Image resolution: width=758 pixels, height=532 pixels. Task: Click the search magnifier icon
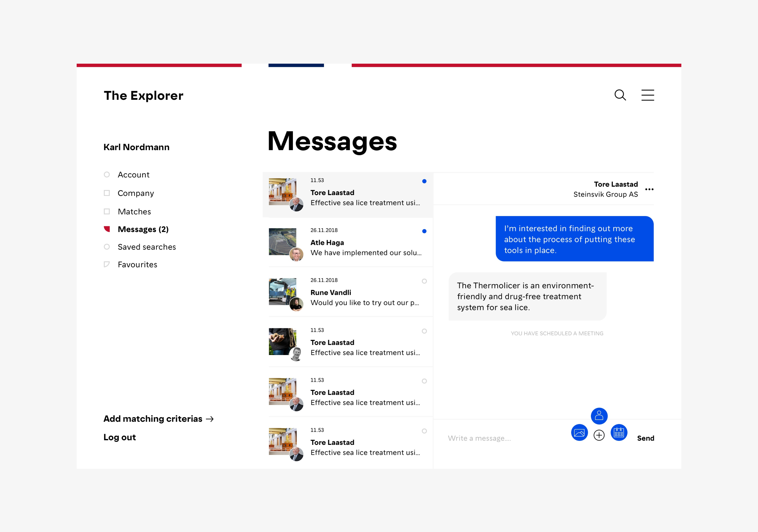[620, 95]
